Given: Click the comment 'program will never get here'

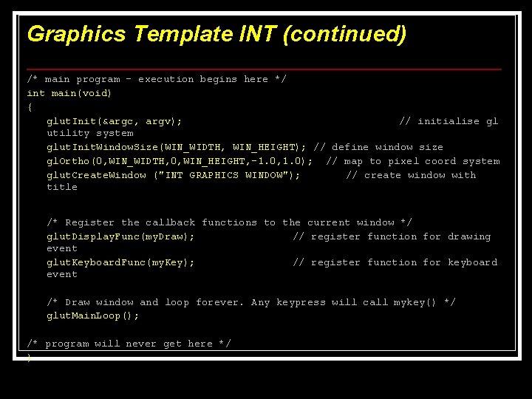Looking at the screenshot, I should click(129, 344).
